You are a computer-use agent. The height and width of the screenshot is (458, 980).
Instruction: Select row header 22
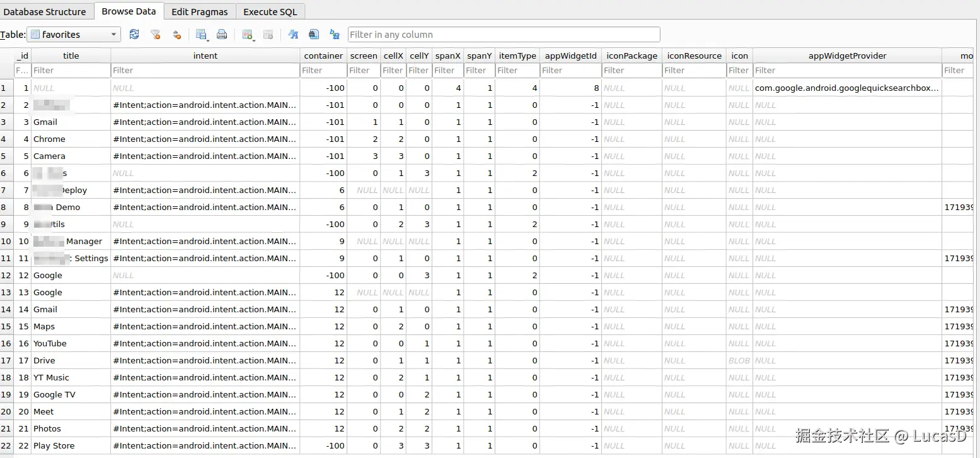(6, 445)
